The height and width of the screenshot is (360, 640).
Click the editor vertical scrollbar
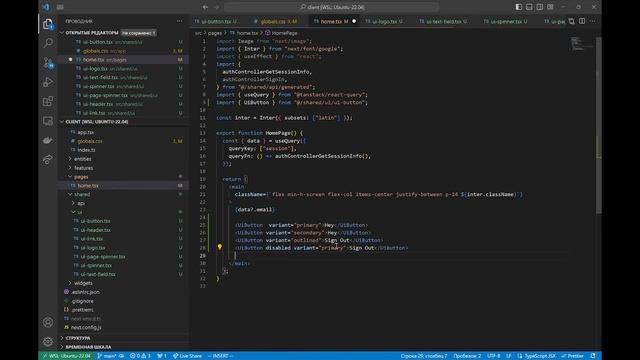598,124
